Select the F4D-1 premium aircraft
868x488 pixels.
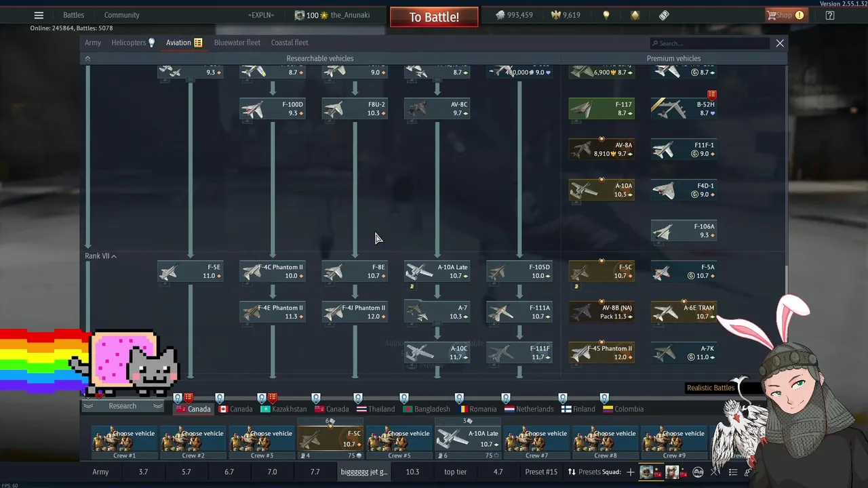pos(684,190)
